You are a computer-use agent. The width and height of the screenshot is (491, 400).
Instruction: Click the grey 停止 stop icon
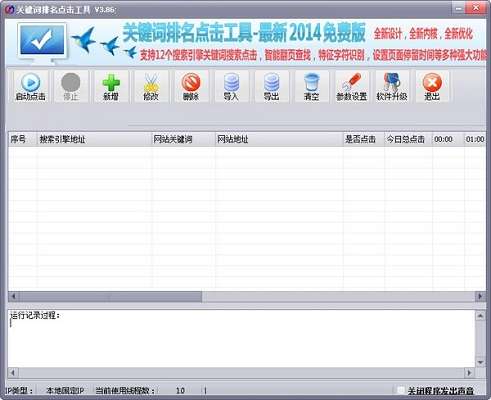pos(71,86)
